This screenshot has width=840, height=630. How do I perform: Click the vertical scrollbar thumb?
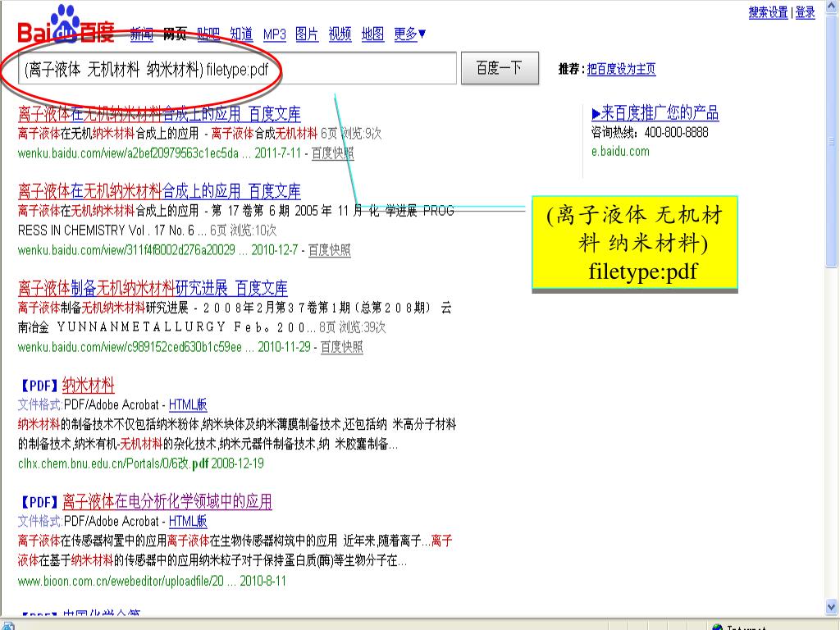pyautogui.click(x=832, y=140)
